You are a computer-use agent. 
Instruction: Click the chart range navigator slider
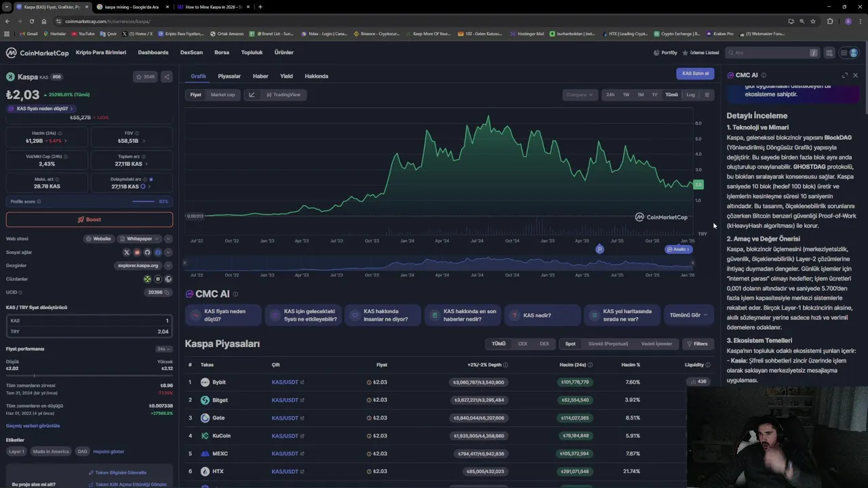pyautogui.click(x=439, y=263)
